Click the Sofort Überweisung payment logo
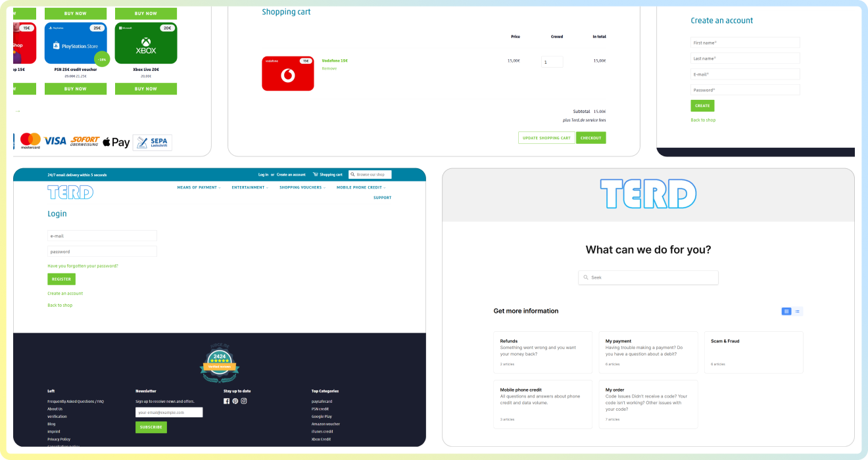This screenshot has width=868, height=460. click(x=85, y=141)
